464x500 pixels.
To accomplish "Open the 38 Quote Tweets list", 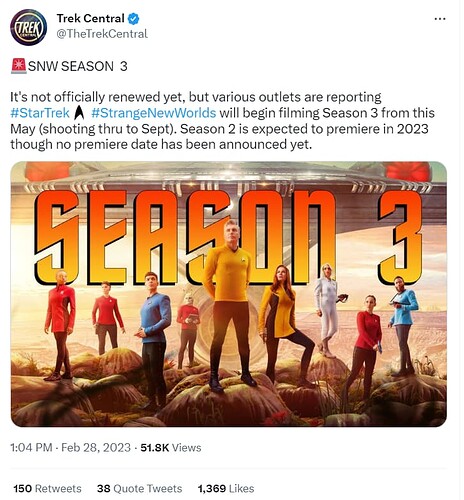I will (140, 489).
